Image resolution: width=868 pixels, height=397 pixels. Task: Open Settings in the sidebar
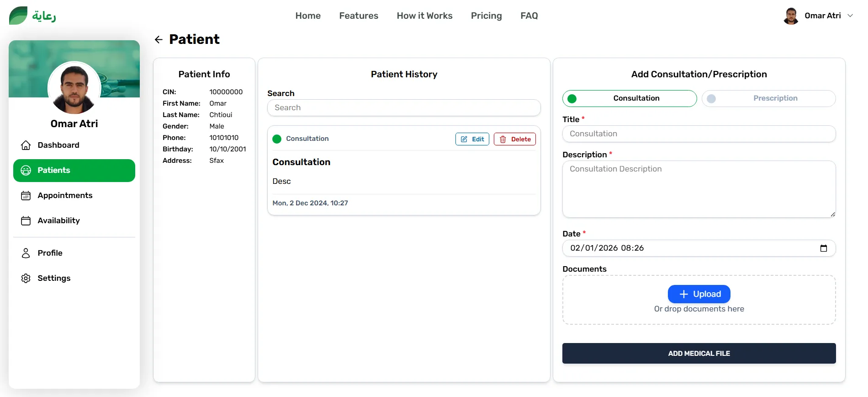(x=74, y=278)
